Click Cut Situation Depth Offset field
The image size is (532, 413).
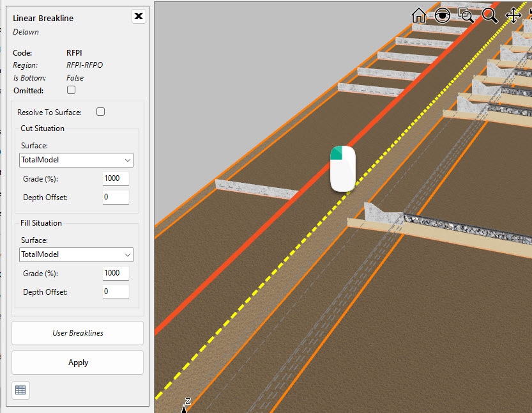[x=116, y=198]
